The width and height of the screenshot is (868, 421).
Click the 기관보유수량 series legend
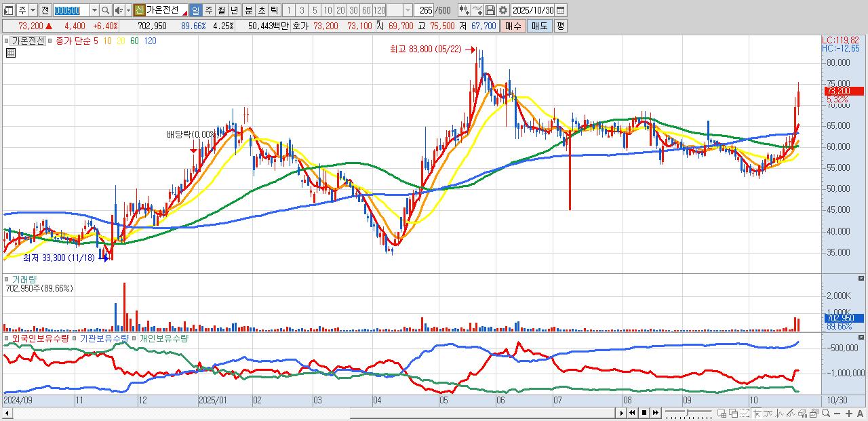click(105, 338)
